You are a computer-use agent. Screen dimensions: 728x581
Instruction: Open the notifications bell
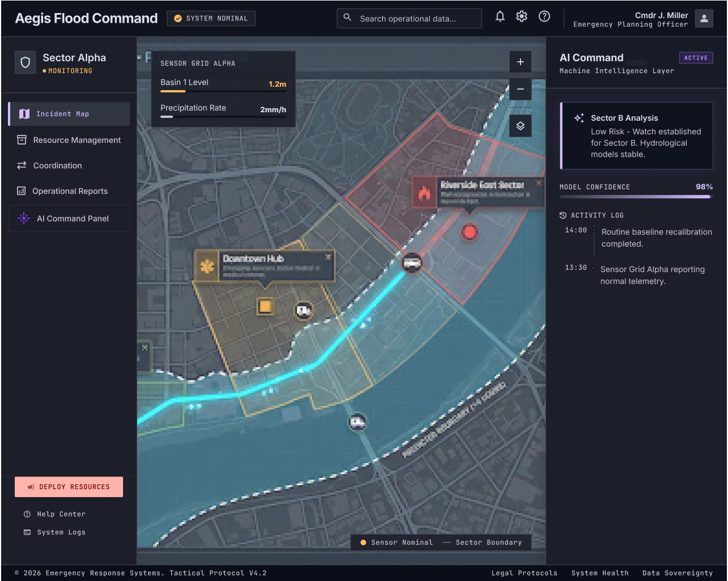pyautogui.click(x=500, y=16)
